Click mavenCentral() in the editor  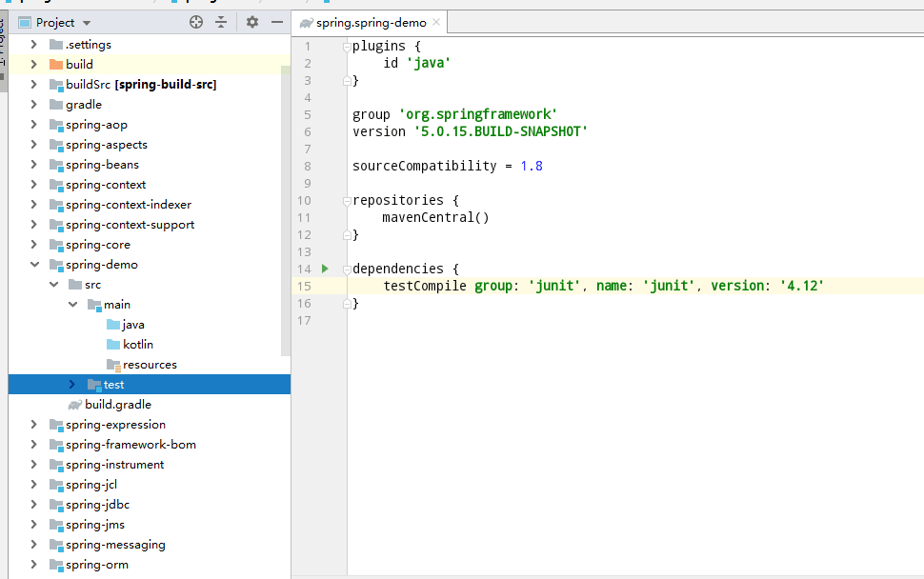[435, 217]
